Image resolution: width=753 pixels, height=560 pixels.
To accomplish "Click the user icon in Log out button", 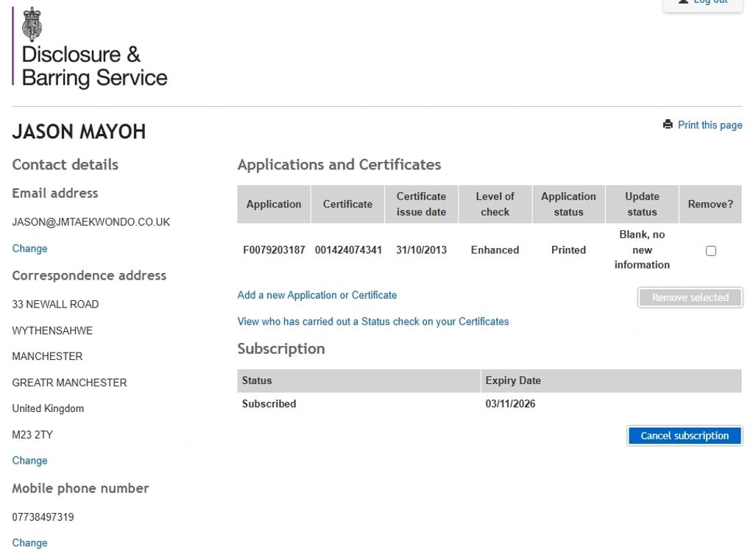I will coord(683,2).
